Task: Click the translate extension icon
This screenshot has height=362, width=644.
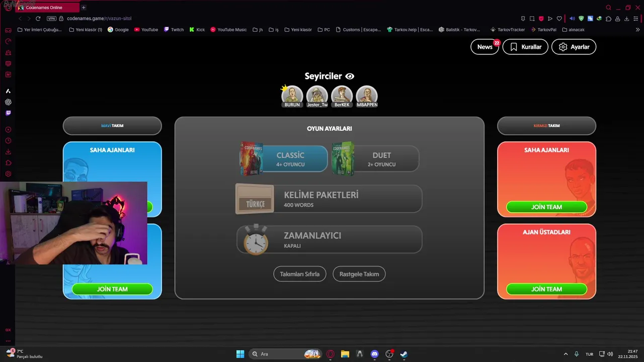Action: [x=591, y=19]
